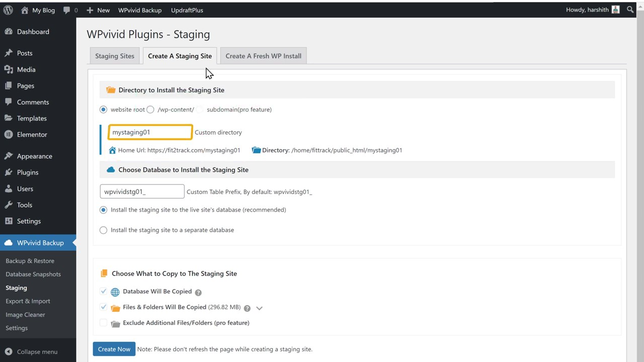The image size is (644, 362).
Task: Click the search icon at top right
Action: click(x=630, y=10)
